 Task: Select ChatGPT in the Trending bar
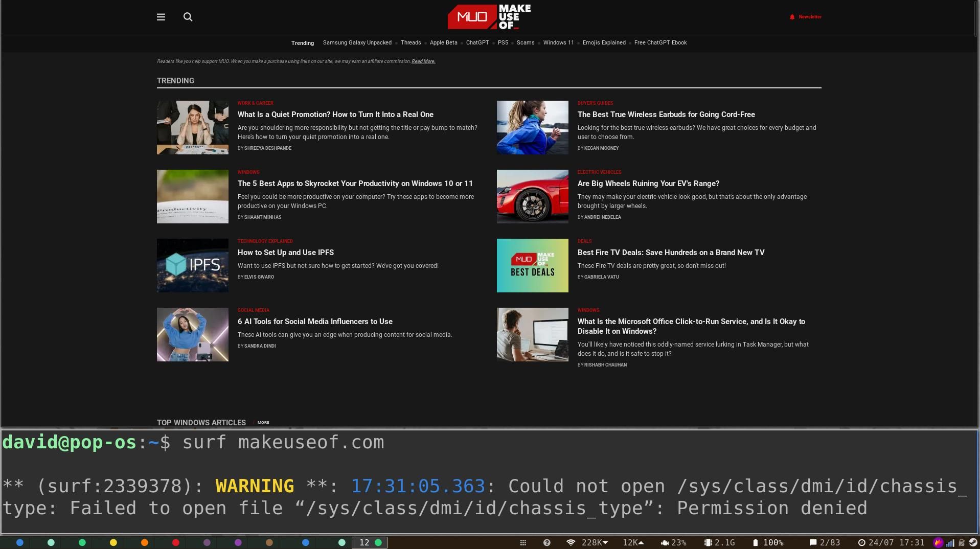click(477, 43)
